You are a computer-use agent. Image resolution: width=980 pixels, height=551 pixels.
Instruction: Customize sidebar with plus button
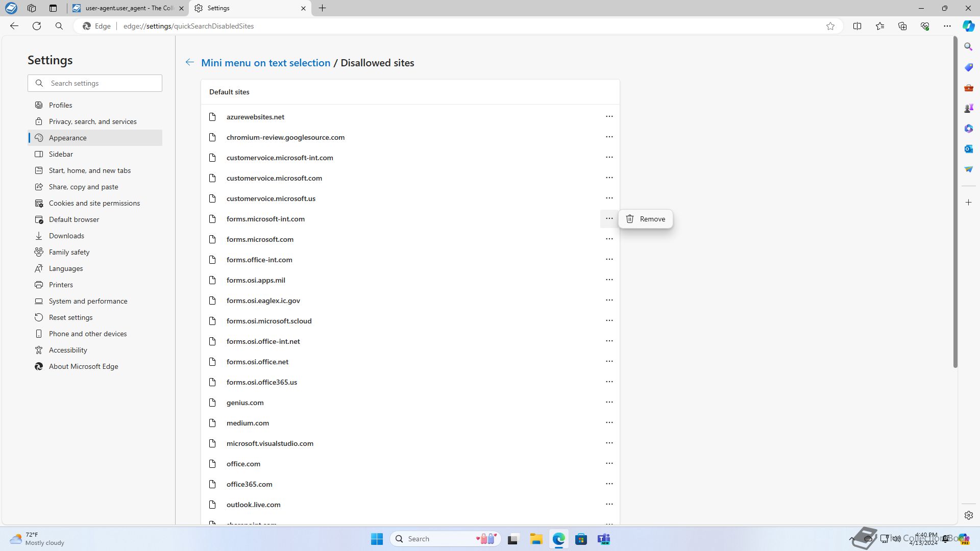(x=968, y=203)
